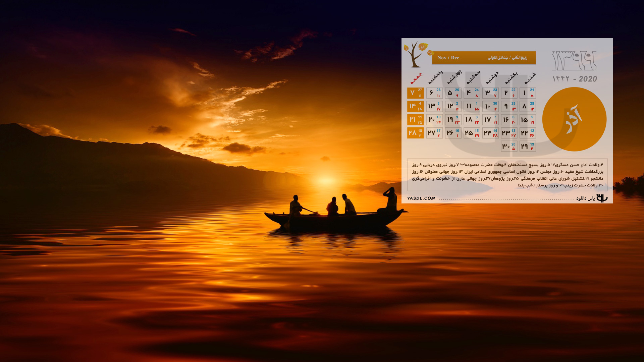The image size is (644, 362).
Task: Select day ۸ in the calendar grid
Action: pos(528,106)
